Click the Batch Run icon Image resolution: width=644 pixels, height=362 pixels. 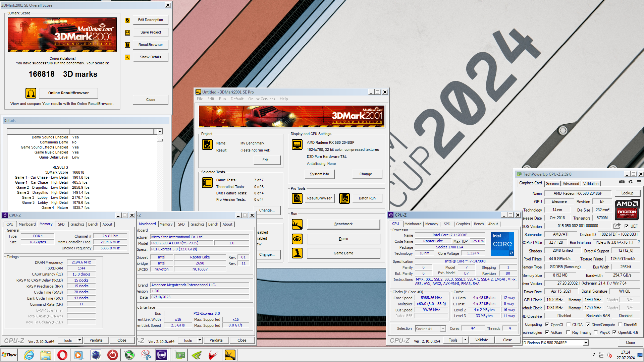pos(344,198)
